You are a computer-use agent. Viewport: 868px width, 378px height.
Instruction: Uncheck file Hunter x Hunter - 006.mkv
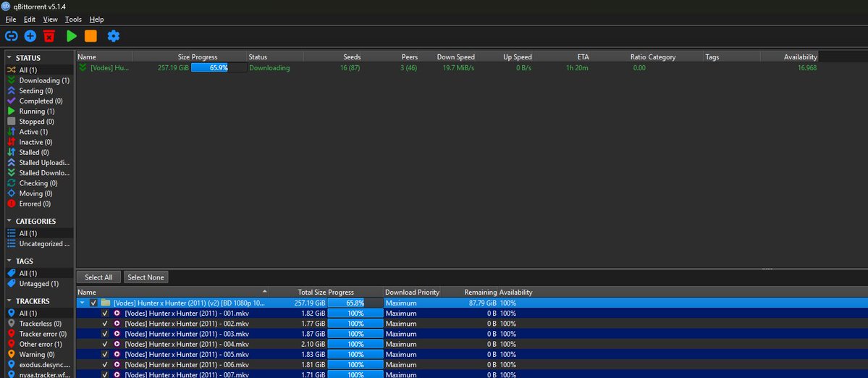[105, 365]
